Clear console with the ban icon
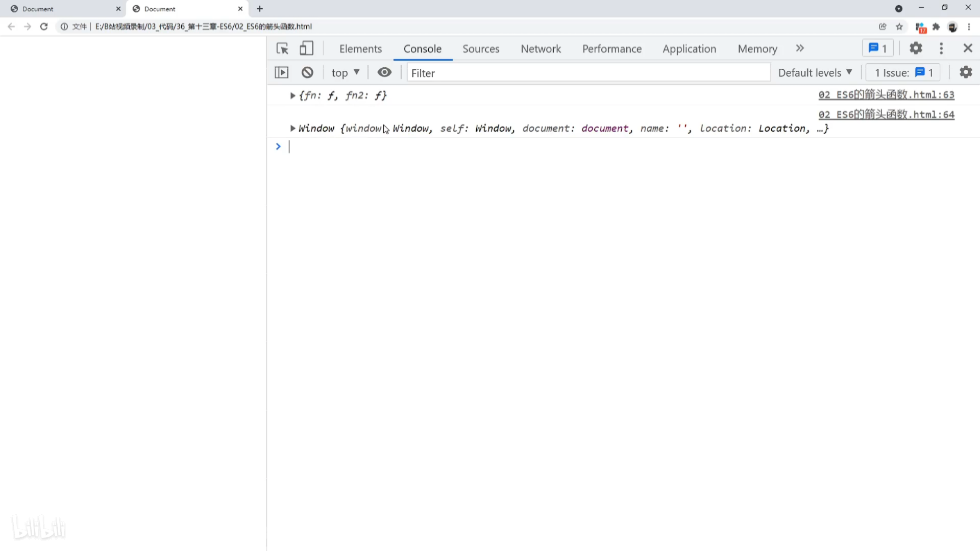This screenshot has height=551, width=980. pyautogui.click(x=307, y=72)
